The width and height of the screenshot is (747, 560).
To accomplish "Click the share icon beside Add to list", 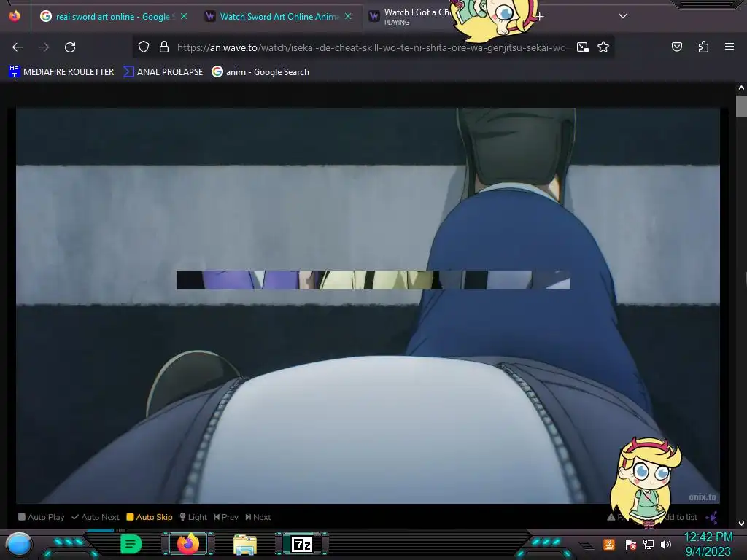I will point(711,518).
